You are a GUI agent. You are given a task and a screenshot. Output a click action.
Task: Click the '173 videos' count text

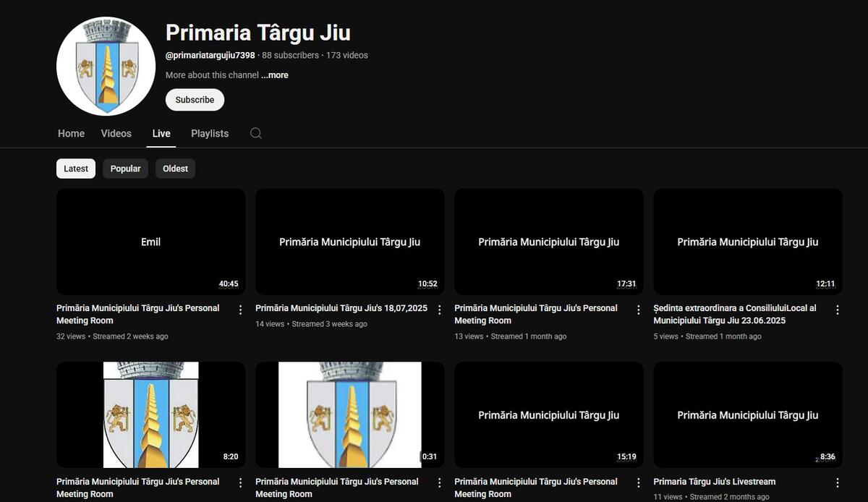[346, 55]
